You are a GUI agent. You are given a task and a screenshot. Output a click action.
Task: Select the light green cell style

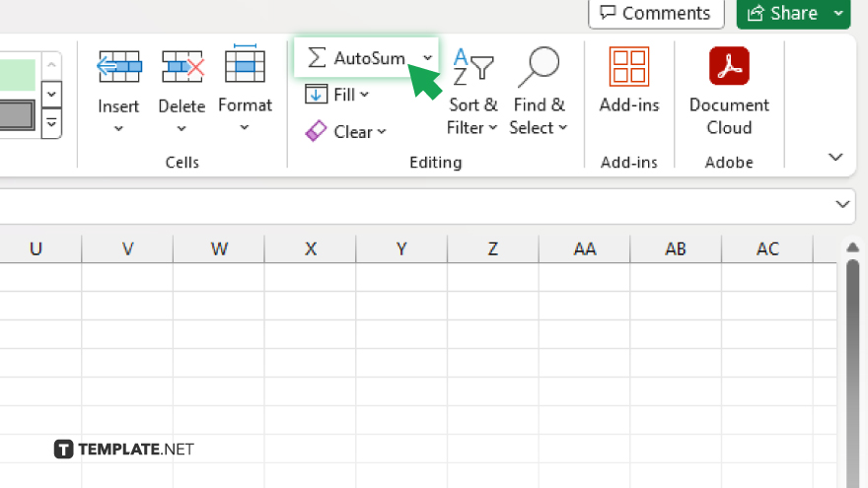pos(17,74)
